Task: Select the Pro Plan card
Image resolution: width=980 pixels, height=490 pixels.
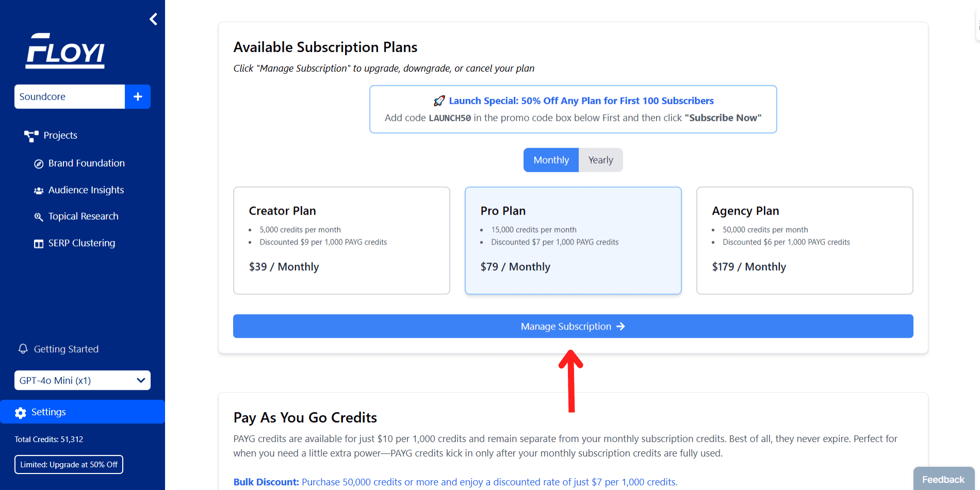Action: click(x=573, y=240)
